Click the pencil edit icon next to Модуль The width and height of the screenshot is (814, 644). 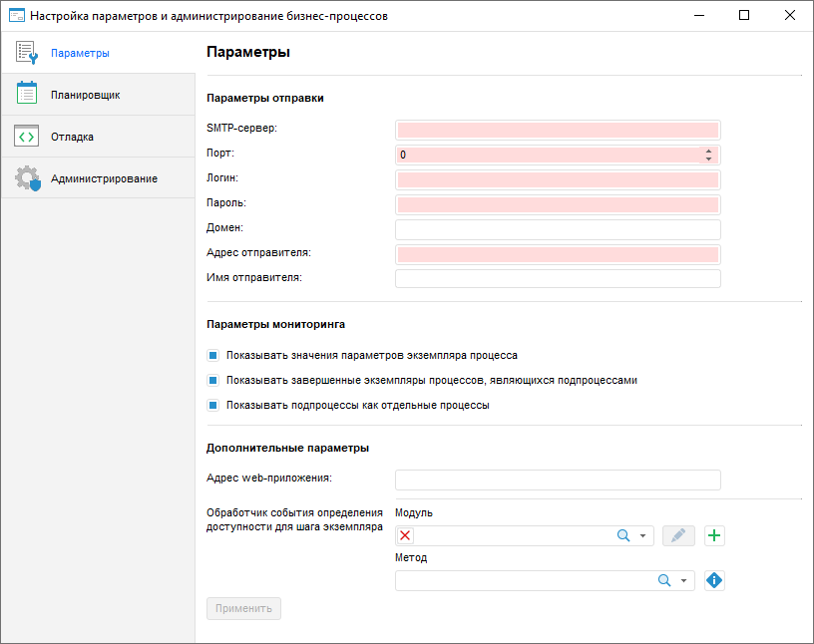pyautogui.click(x=678, y=536)
